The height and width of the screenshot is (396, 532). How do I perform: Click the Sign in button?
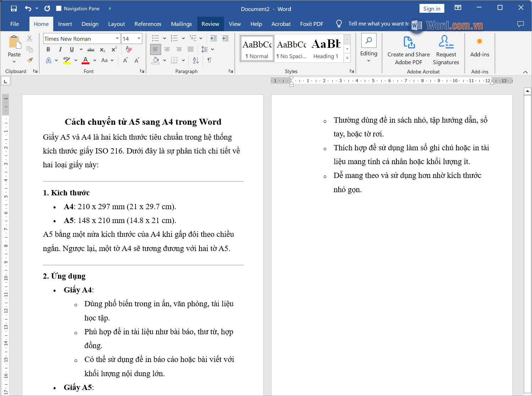432,9
